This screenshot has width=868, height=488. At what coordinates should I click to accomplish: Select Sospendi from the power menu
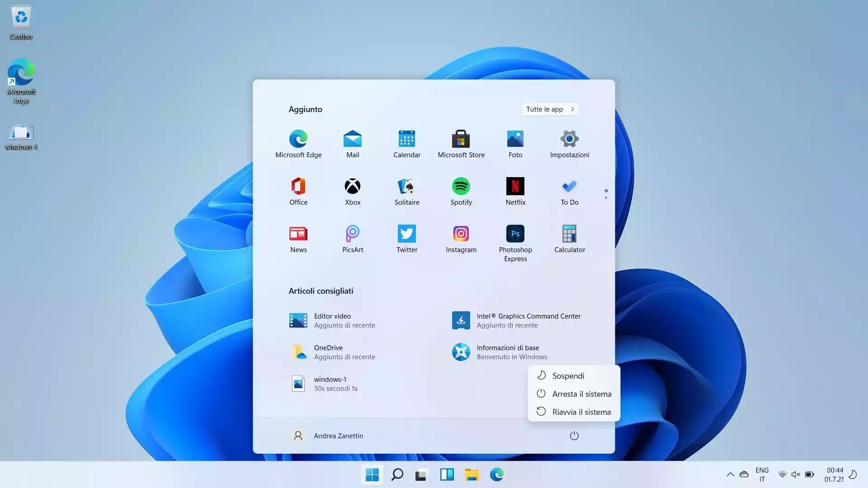coord(568,375)
